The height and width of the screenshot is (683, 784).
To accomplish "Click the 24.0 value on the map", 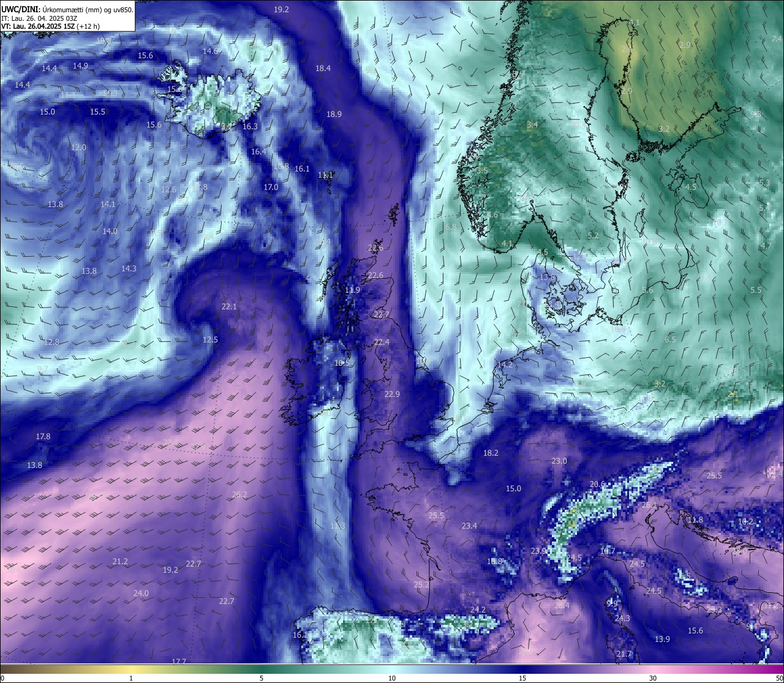I will coord(141,593).
